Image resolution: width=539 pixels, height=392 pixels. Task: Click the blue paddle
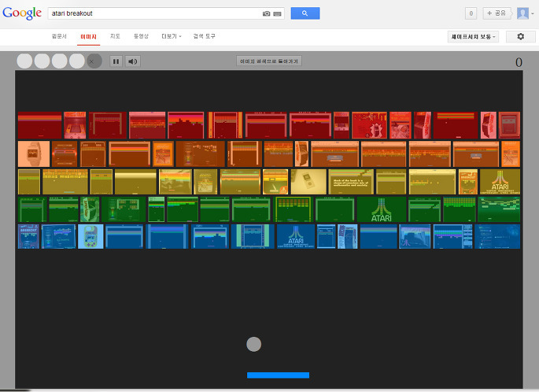278,375
